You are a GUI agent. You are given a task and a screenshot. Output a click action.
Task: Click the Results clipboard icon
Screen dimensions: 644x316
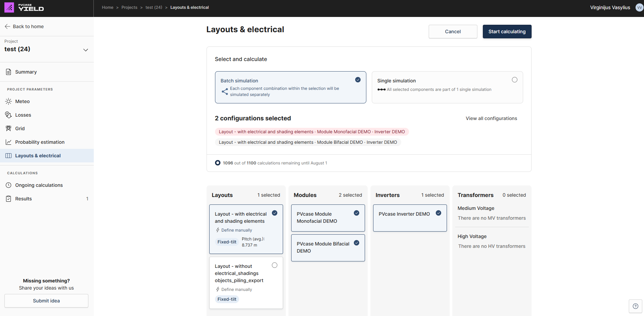(x=8, y=199)
